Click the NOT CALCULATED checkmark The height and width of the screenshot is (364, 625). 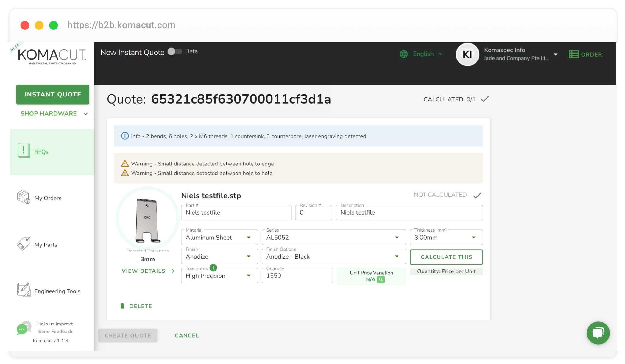[477, 195]
